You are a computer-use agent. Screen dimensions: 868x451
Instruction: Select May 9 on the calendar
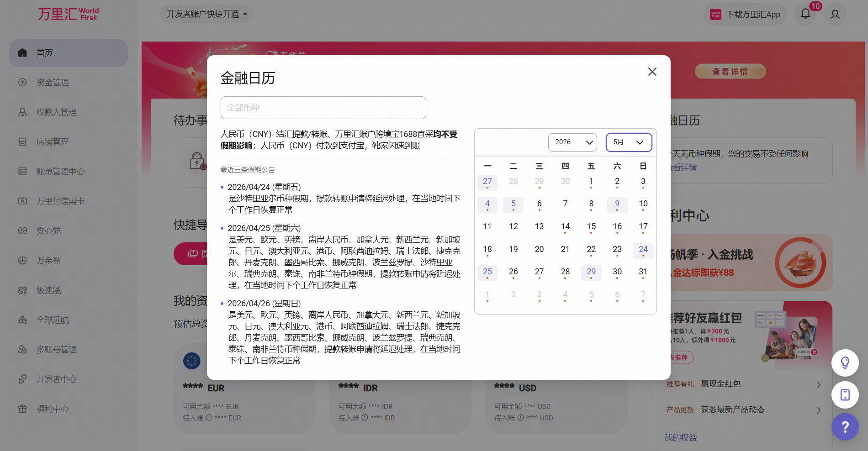617,204
